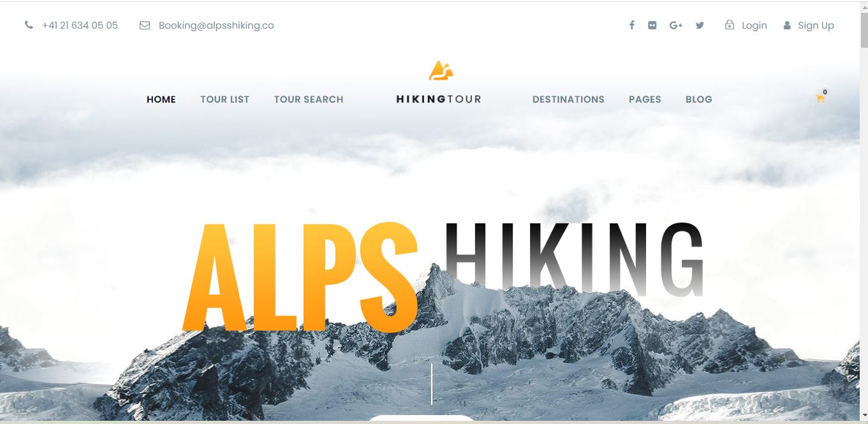Open the Tour List menu
Image resolution: width=868 pixels, height=424 pixels.
224,99
